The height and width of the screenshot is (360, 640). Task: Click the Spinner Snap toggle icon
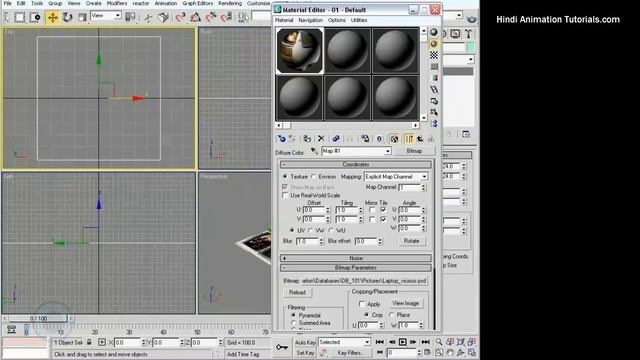(226, 17)
